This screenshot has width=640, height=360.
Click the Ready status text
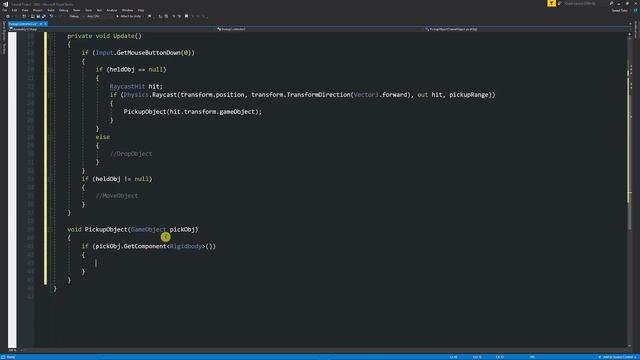pos(11,357)
